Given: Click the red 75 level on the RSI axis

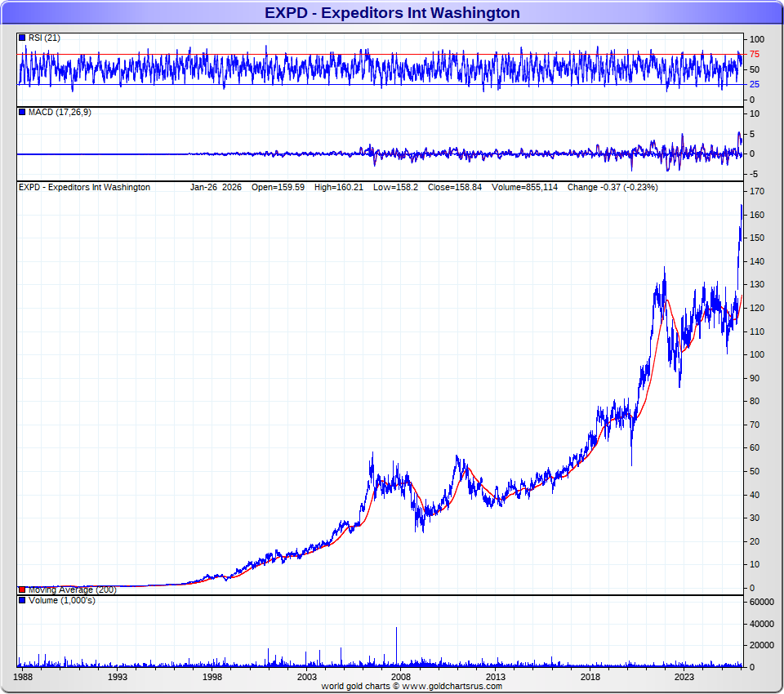Looking at the screenshot, I should (755, 55).
